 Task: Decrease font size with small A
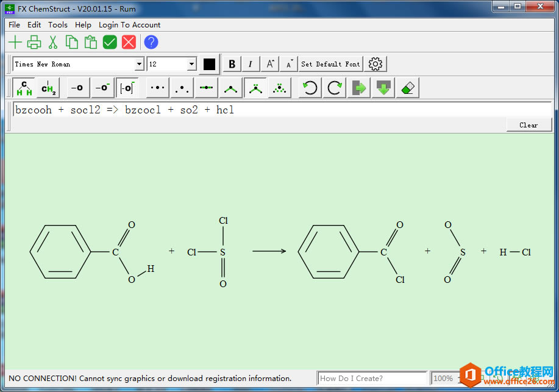[289, 64]
